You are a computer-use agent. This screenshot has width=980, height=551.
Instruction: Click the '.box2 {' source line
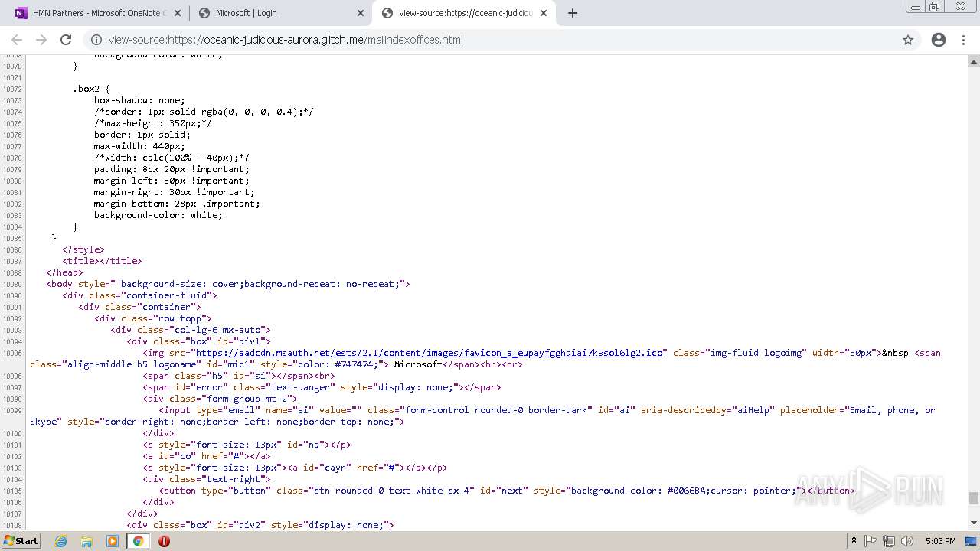tap(92, 89)
